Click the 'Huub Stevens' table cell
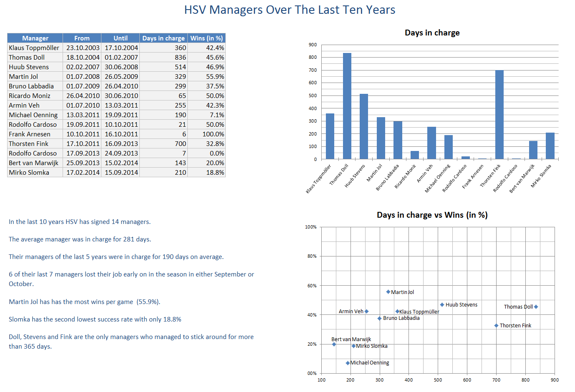Viewport: 575px width, 392px height. [x=35, y=67]
